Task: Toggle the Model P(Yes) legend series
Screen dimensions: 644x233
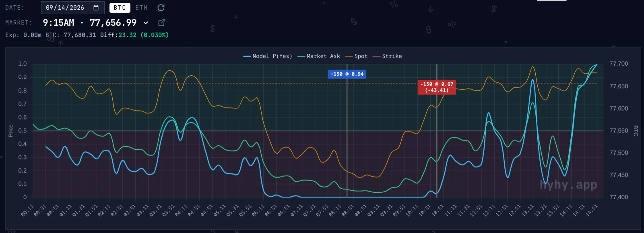Action: 268,56
